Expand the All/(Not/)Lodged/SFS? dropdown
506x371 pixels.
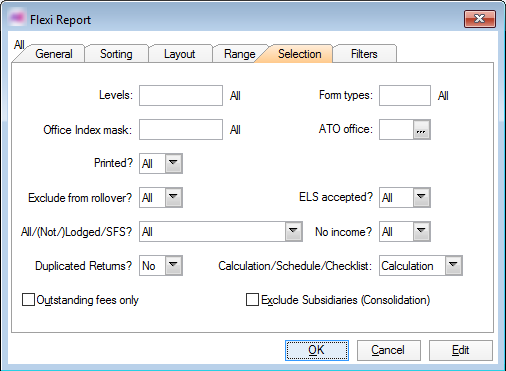294,231
